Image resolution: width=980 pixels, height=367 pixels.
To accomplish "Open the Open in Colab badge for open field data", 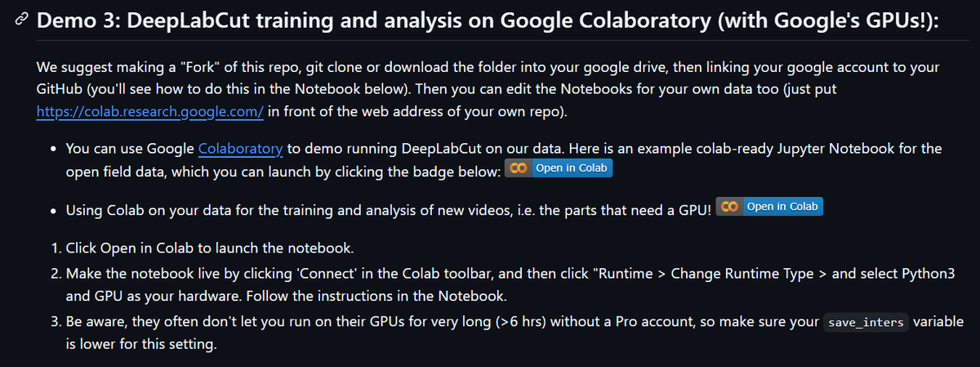I will click(559, 168).
